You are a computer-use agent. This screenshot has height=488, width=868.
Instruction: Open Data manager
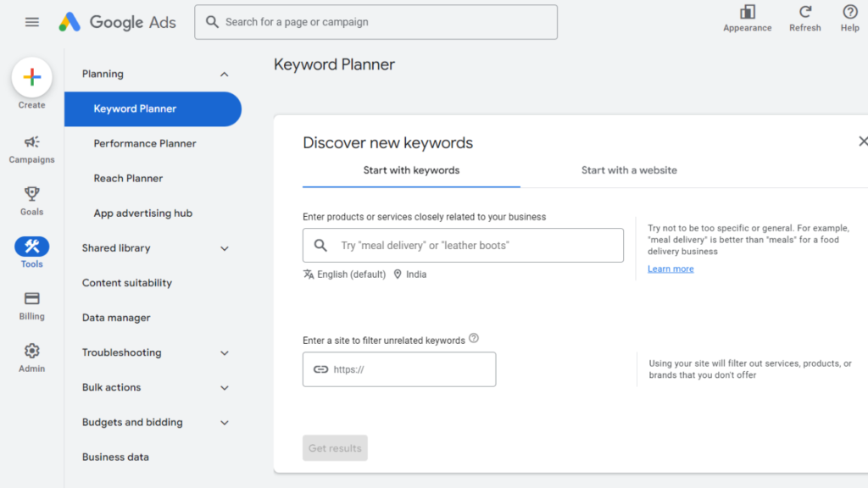point(116,319)
